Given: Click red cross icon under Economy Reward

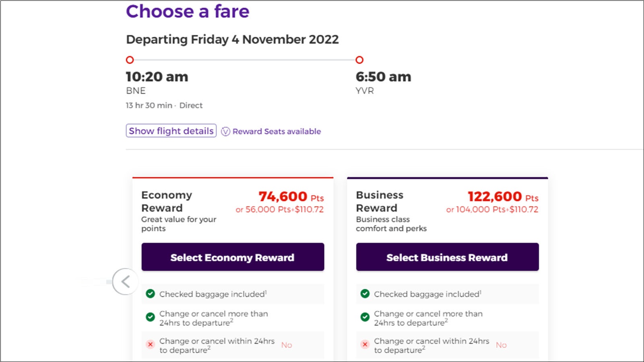Looking at the screenshot, I should pos(151,344).
